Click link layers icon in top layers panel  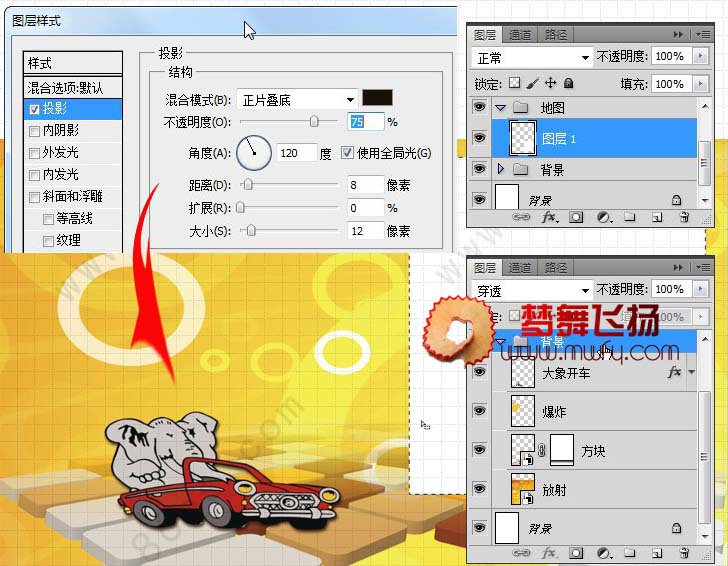point(521,217)
